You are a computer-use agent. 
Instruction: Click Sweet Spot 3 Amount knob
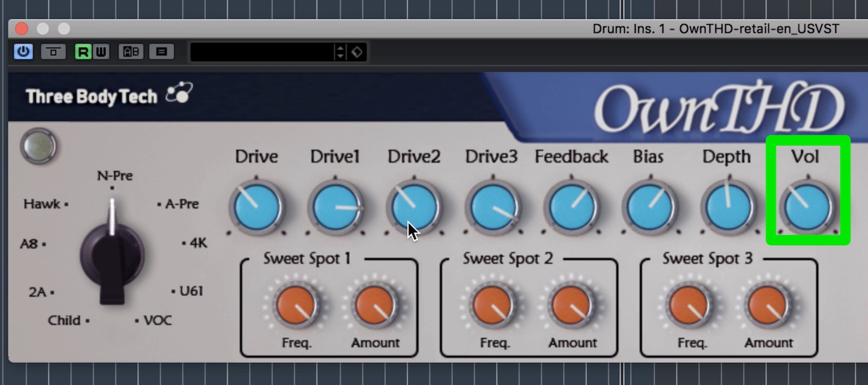[x=768, y=305]
